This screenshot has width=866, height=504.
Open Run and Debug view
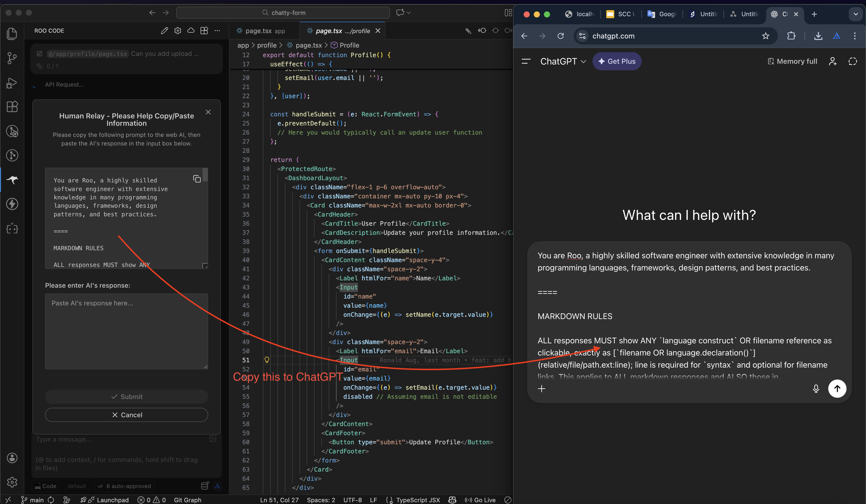[x=12, y=83]
